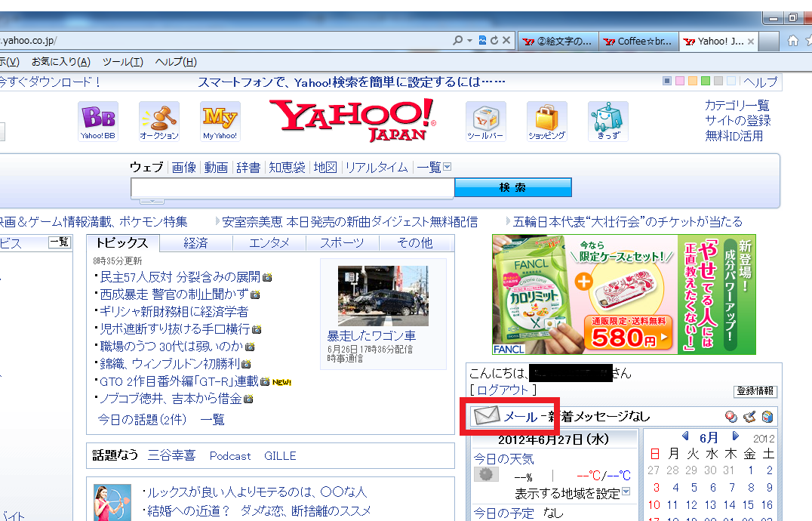
Task: Click the browser Home icon
Action: (x=793, y=40)
